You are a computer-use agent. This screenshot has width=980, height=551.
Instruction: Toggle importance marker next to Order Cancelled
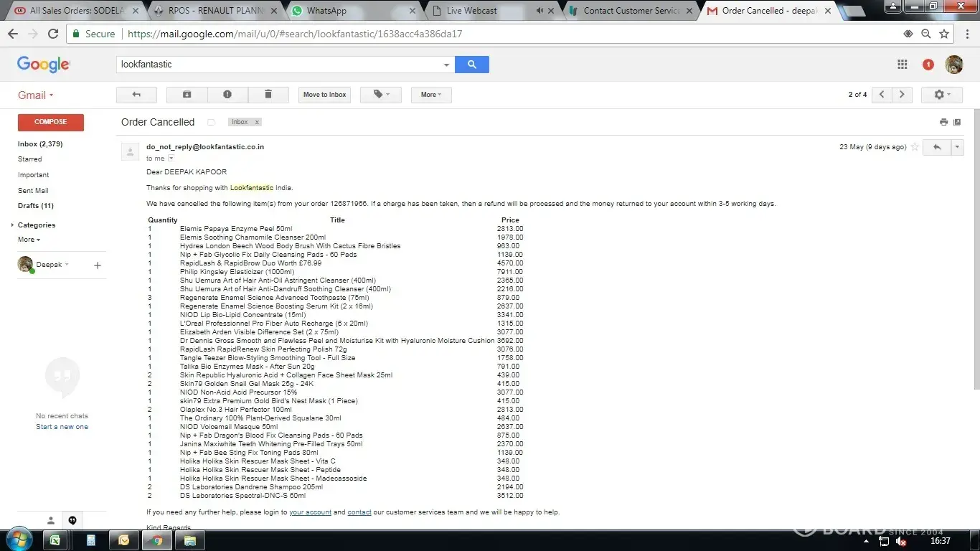211,122
